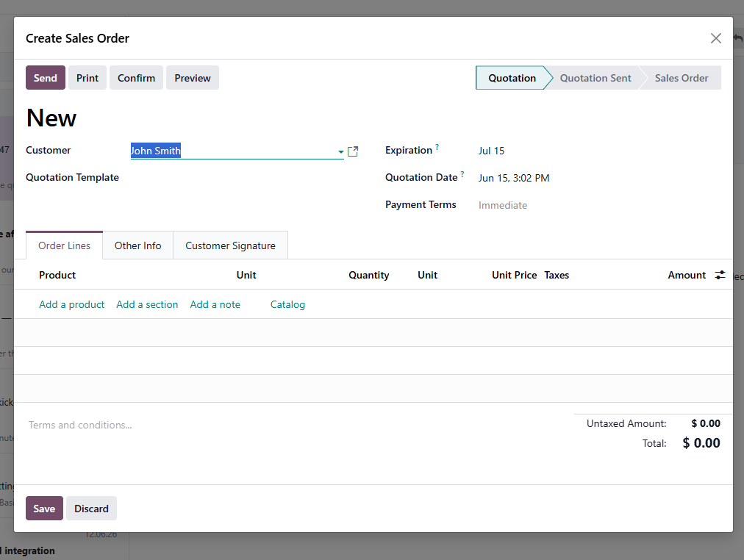Click the Quantity column header
The width and height of the screenshot is (744, 560).
click(x=368, y=275)
